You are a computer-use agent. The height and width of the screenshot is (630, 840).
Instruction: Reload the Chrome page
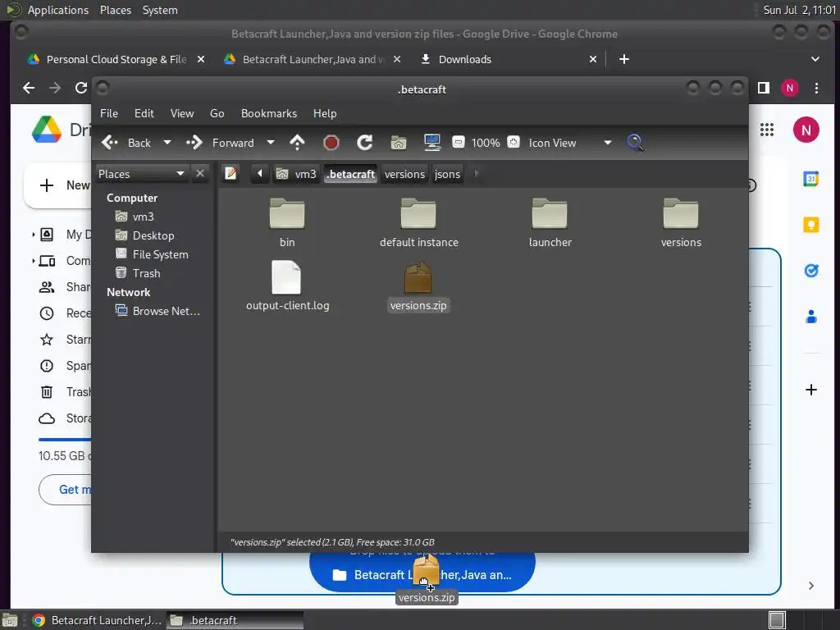click(x=81, y=88)
